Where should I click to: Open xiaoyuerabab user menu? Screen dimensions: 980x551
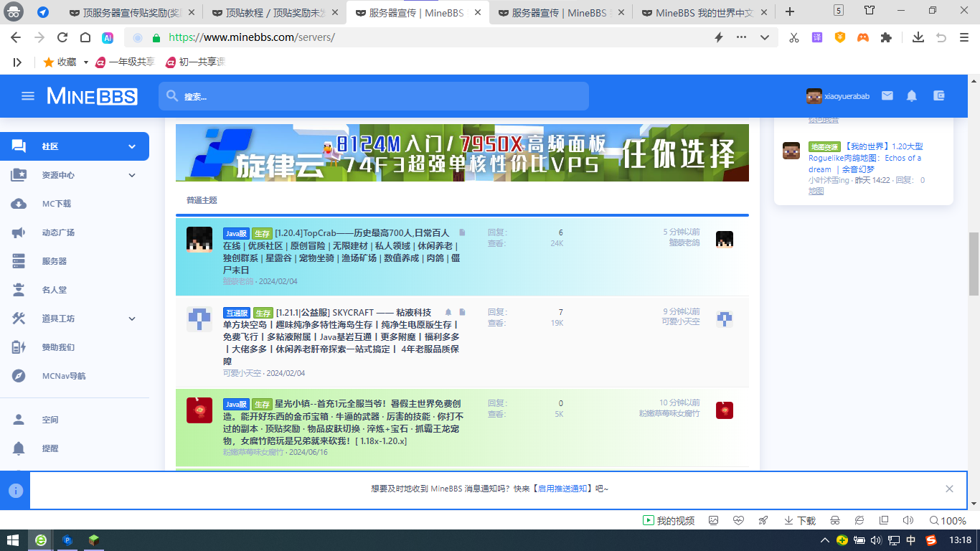coord(838,95)
